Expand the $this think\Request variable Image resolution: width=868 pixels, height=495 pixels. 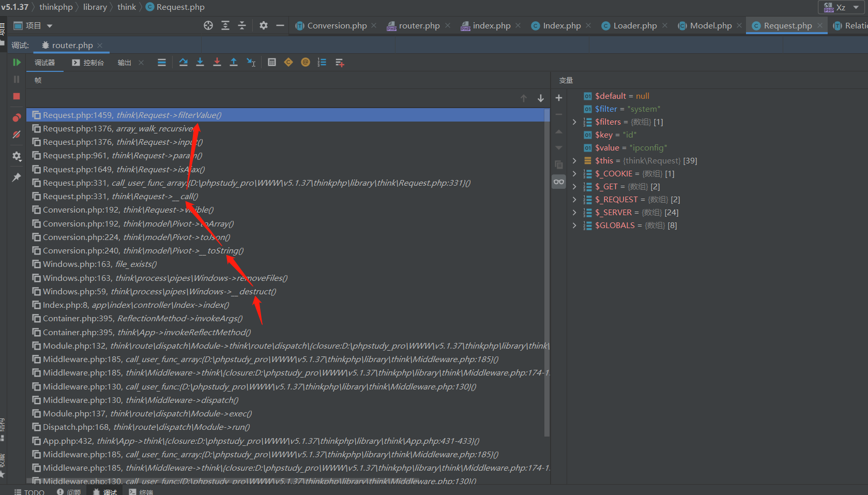point(574,161)
